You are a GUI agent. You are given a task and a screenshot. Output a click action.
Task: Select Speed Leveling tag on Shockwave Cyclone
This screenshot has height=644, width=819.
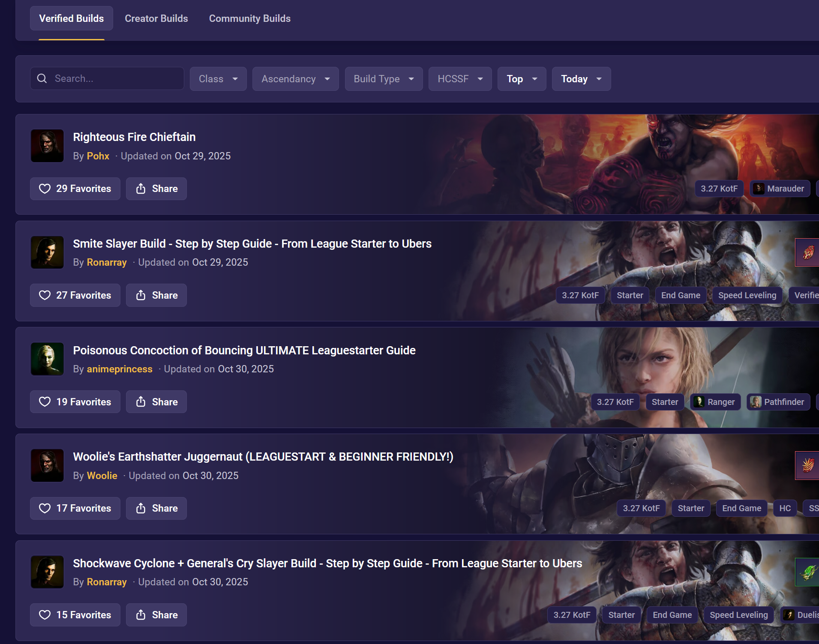(739, 615)
